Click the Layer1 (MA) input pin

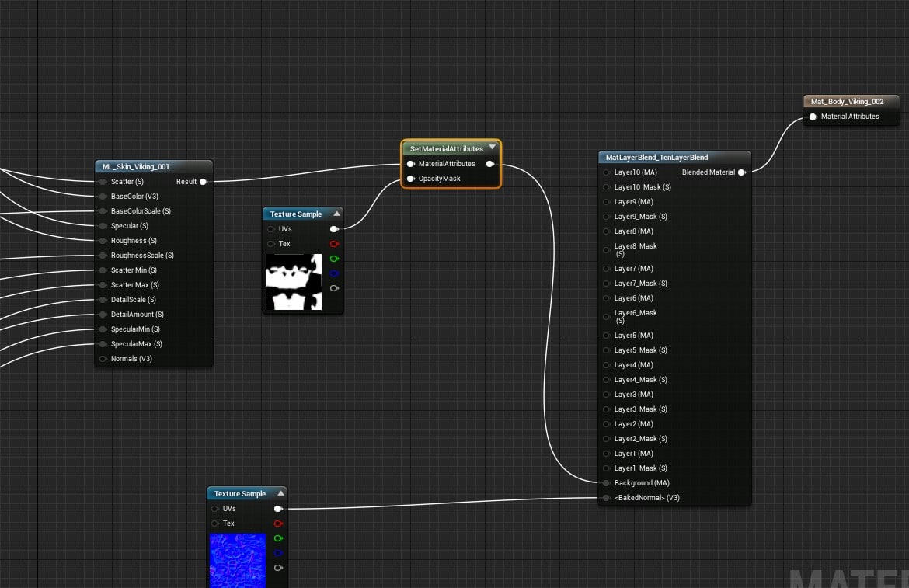click(x=606, y=454)
